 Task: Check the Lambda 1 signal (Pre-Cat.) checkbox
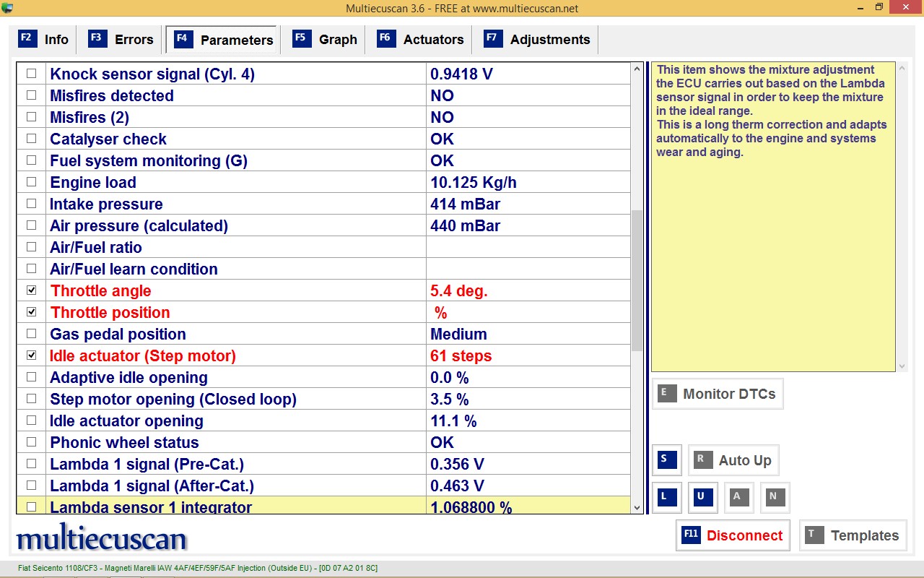(x=31, y=464)
